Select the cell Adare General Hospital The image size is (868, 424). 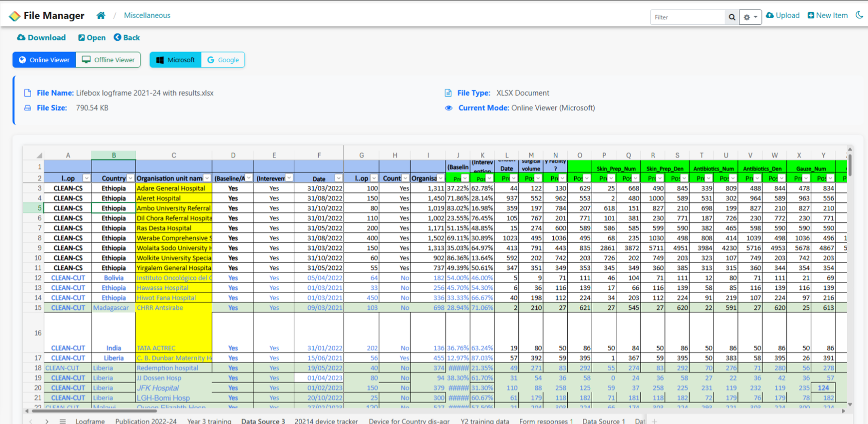point(174,188)
